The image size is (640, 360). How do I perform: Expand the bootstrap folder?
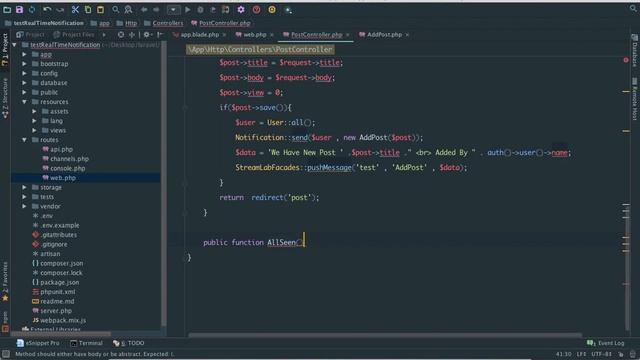(x=24, y=64)
